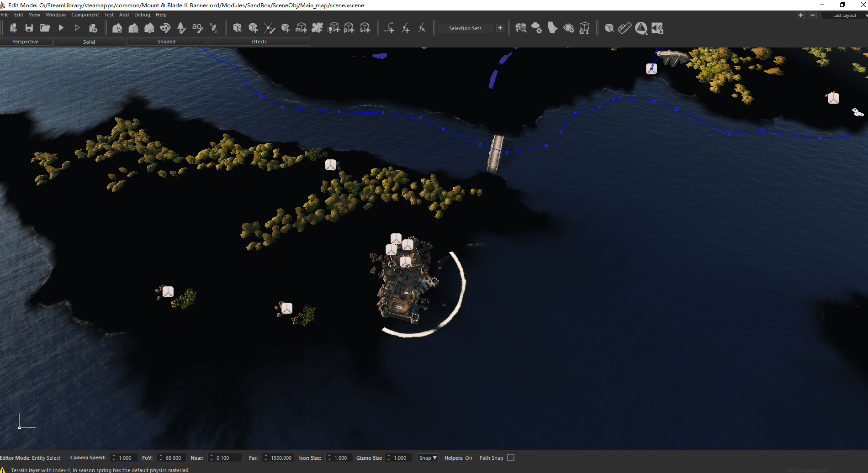Enable the Path Snap checkbox
The height and width of the screenshot is (473, 868).
click(511, 457)
